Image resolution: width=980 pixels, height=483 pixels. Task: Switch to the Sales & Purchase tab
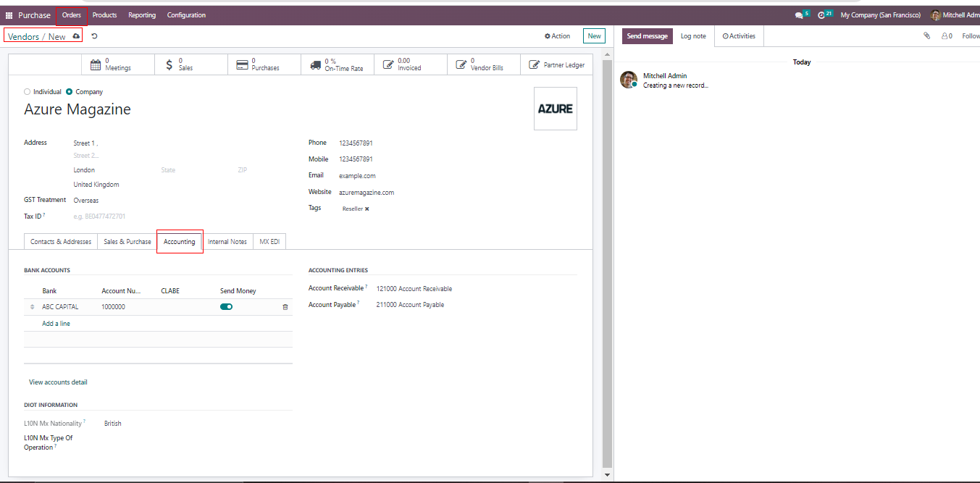coord(127,242)
